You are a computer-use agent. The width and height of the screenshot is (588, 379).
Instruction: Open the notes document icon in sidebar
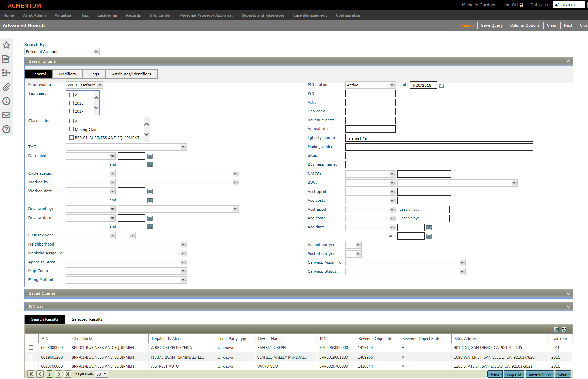click(x=6, y=59)
